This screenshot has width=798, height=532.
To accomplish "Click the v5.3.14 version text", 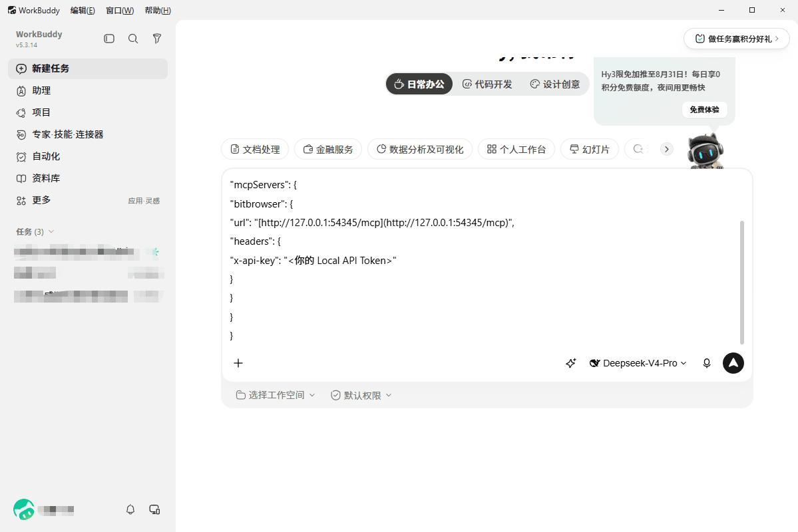I will [x=27, y=45].
